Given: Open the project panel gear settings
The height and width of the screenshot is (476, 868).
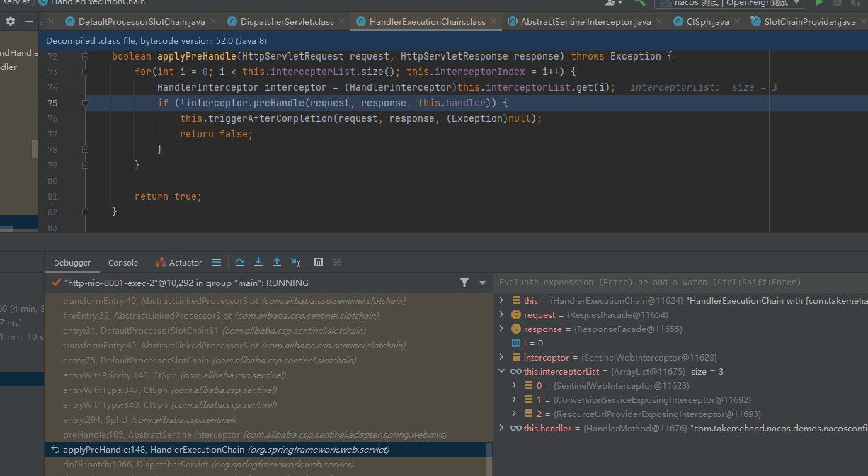Looking at the screenshot, I should click(11, 21).
